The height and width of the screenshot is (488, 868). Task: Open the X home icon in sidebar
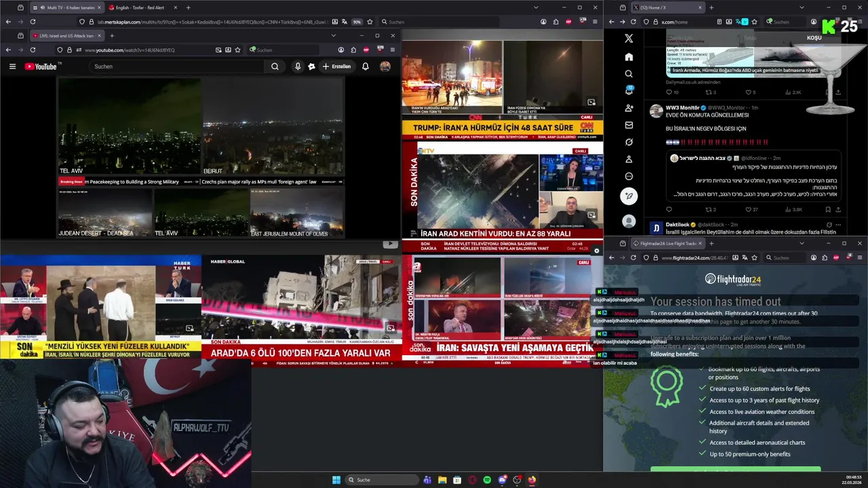point(629,57)
